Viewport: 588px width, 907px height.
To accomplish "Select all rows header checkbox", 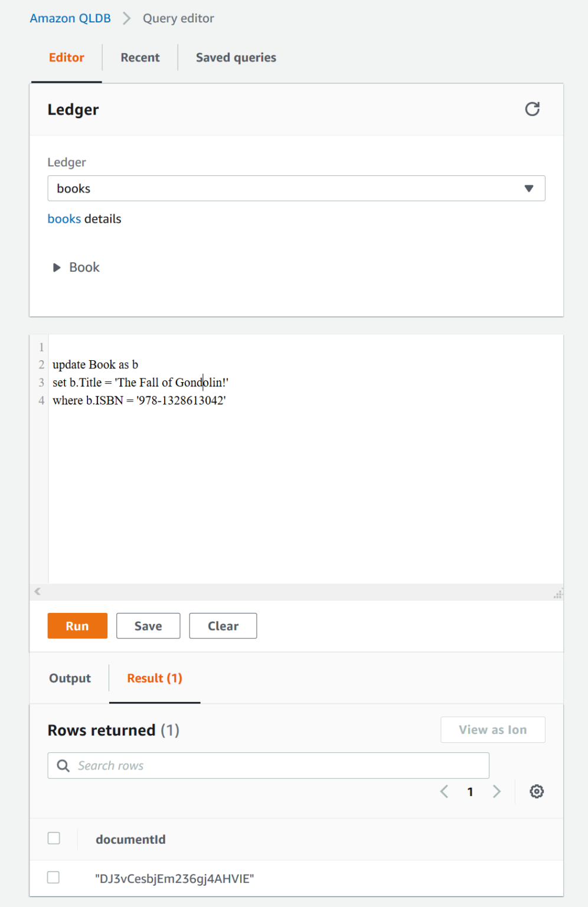I will [54, 839].
